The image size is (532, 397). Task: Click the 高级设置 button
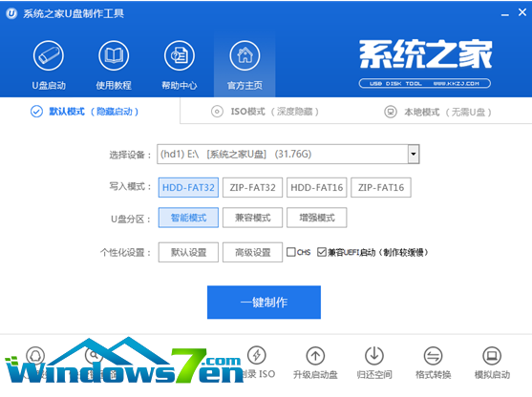click(252, 252)
